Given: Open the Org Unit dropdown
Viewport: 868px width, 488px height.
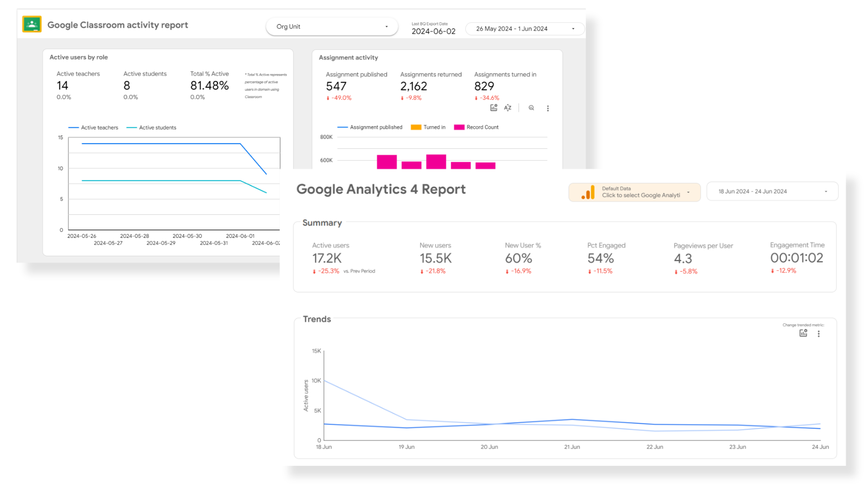Looking at the screenshot, I should 332,27.
